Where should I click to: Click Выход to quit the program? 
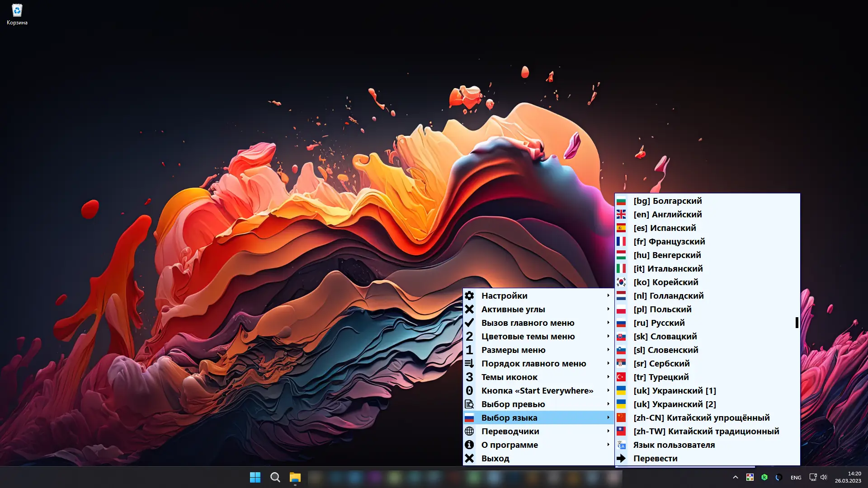pos(495,458)
